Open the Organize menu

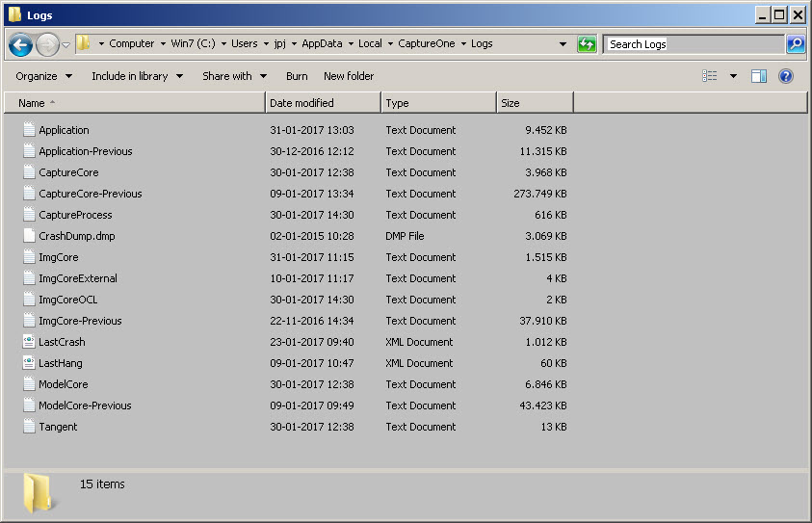pos(44,76)
